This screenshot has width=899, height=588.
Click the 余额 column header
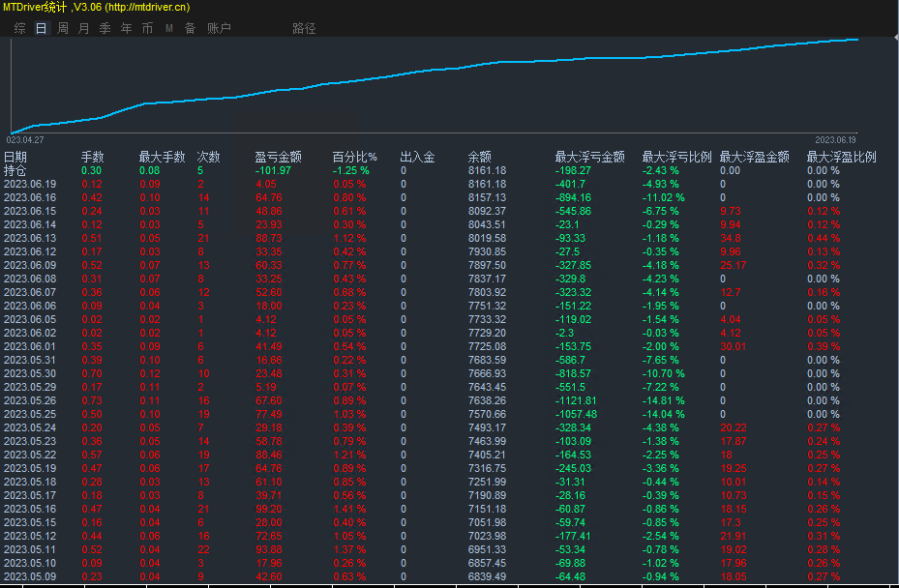(x=479, y=157)
